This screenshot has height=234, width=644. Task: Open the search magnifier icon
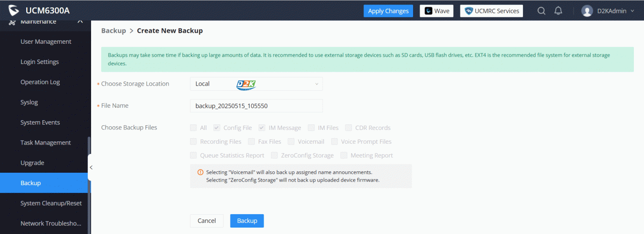click(x=541, y=11)
